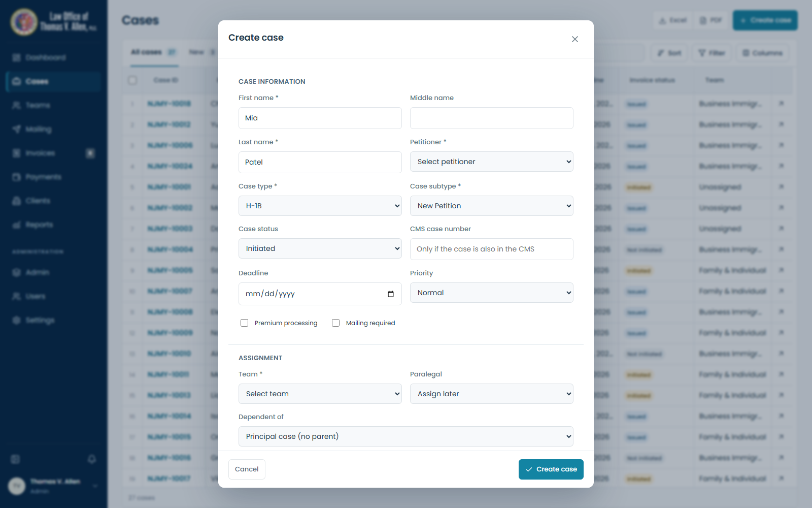Click the CMS case number field
This screenshot has height=508, width=812.
(x=492, y=249)
